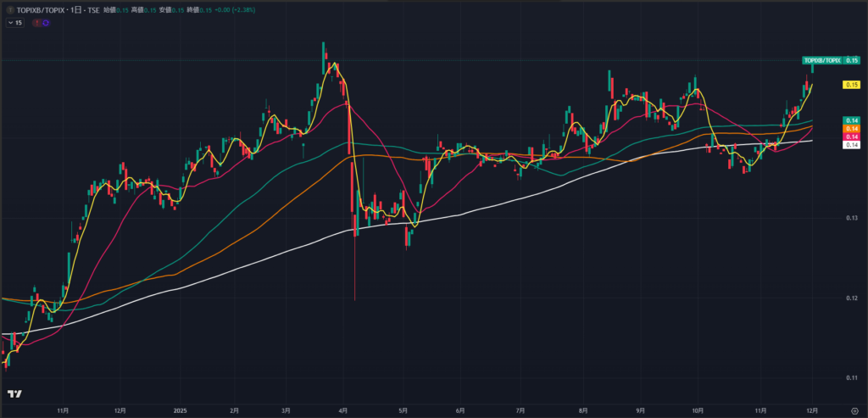Open chart settings gear at bottom-right
The image size is (868, 418).
click(854, 410)
